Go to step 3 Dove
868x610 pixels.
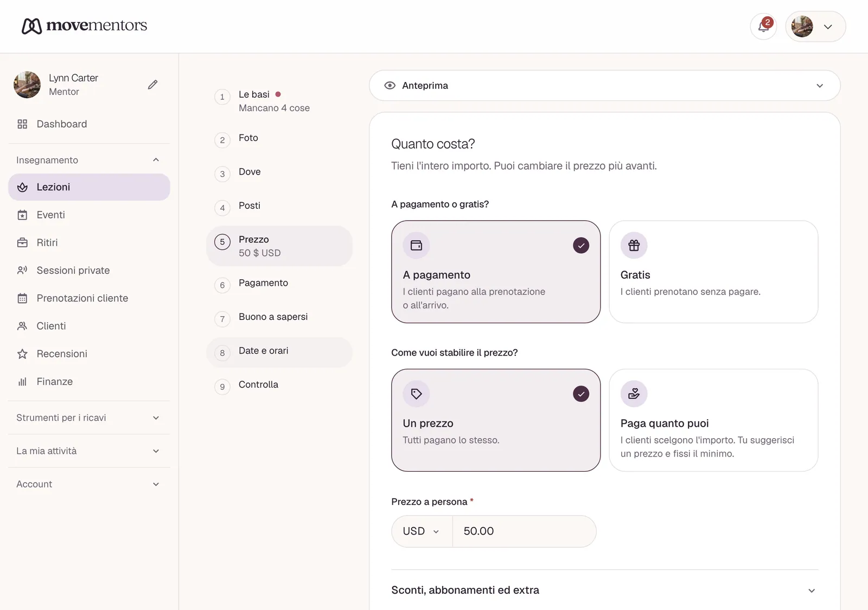point(279,173)
